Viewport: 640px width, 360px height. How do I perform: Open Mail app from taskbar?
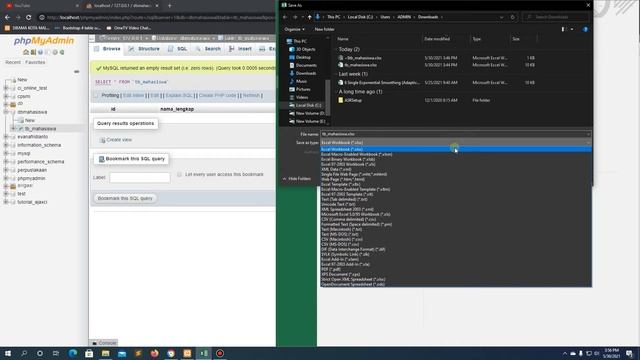click(x=122, y=353)
